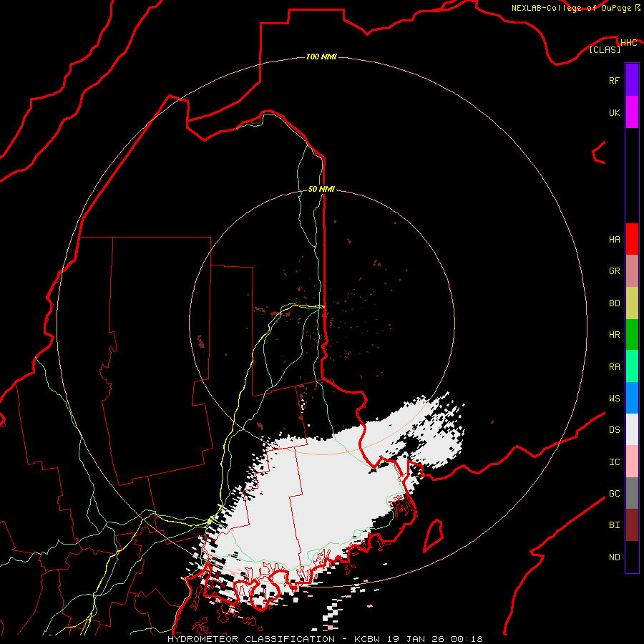Viewport: 644px width, 644px height.
Task: Click the DS legend label
Action: 614,430
